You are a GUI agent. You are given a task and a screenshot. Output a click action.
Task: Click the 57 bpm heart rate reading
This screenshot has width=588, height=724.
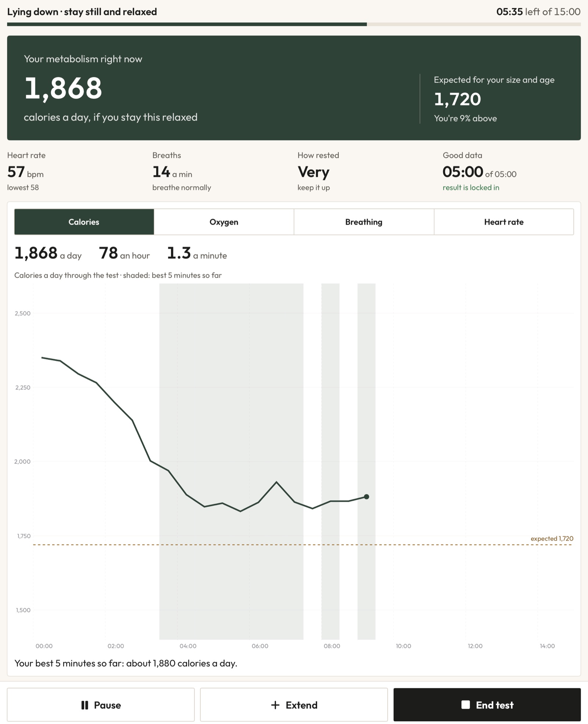(x=25, y=172)
